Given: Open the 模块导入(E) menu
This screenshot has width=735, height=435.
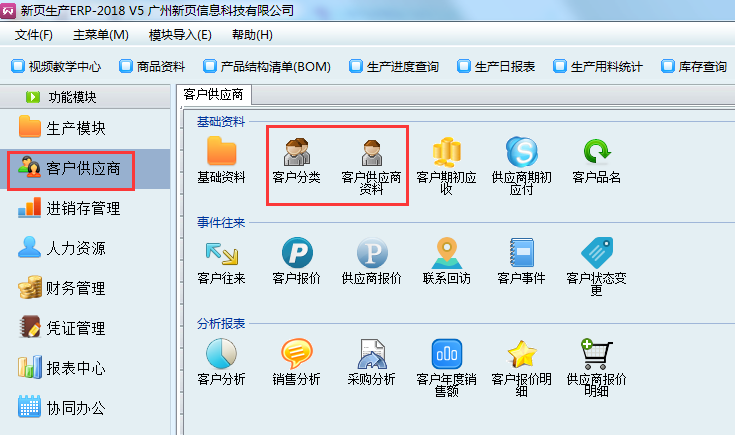Looking at the screenshot, I should (180, 35).
